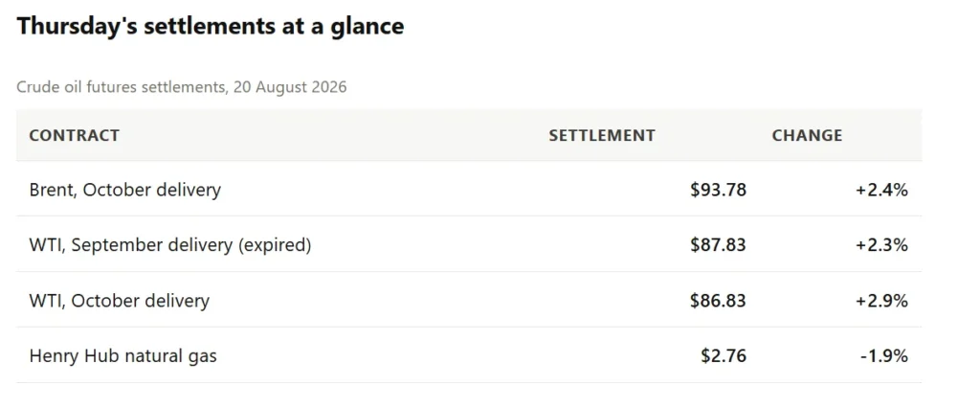This screenshot has width=980, height=409.
Task: Click the CONTRACT column header
Action: click(x=74, y=135)
